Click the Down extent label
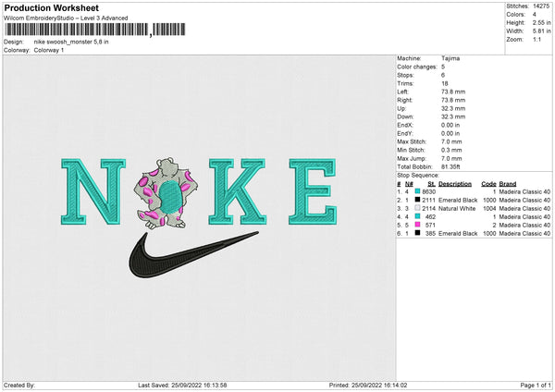Image resolution: width=555 pixels, height=392 pixels. (405, 116)
